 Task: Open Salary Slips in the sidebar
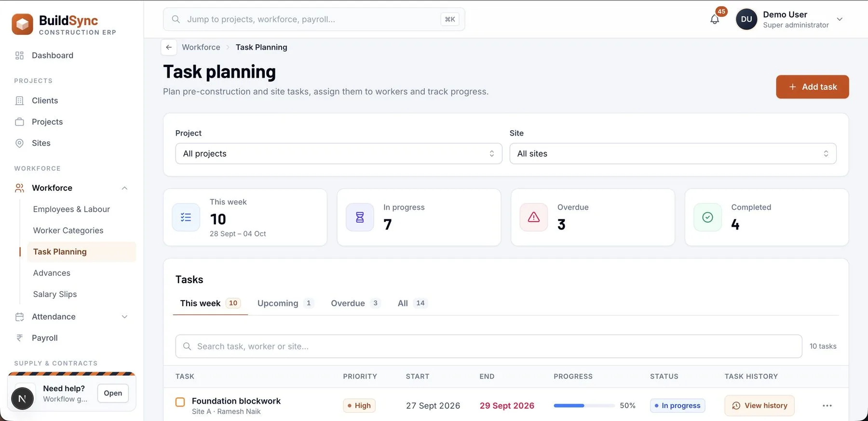click(55, 294)
